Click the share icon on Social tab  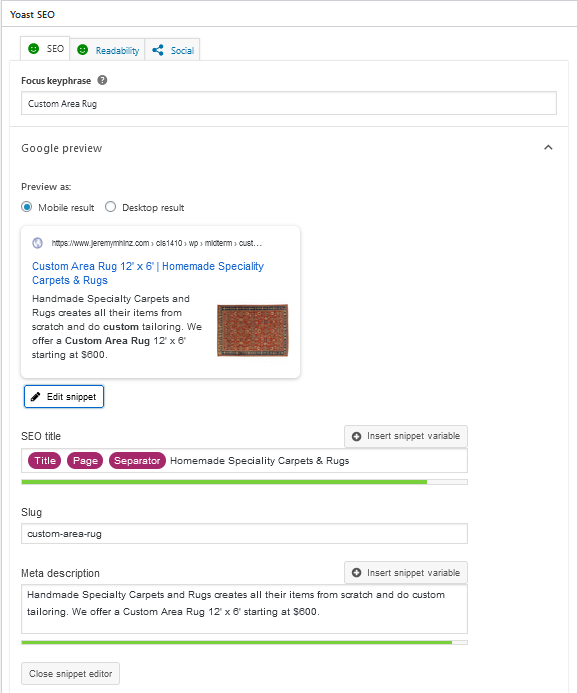click(158, 50)
